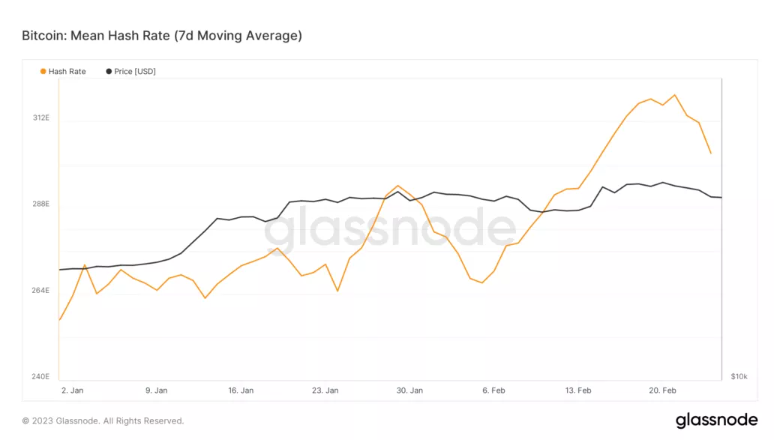
Task: Click the 264E y-axis label
Action: tap(41, 291)
